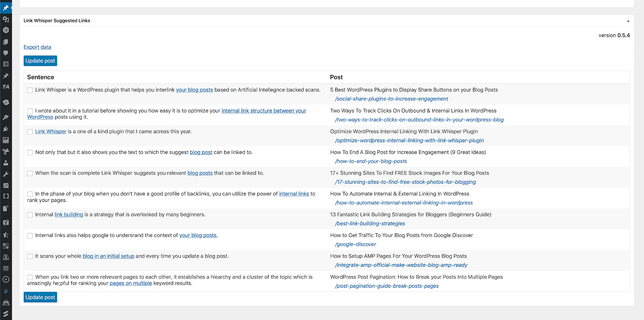This screenshot has height=320, width=644.
Task: Open Comments speech bubble icon
Action: (x=6, y=53)
